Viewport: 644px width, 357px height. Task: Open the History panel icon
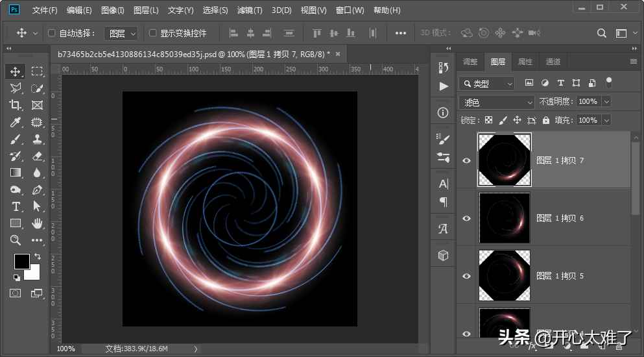(x=443, y=68)
